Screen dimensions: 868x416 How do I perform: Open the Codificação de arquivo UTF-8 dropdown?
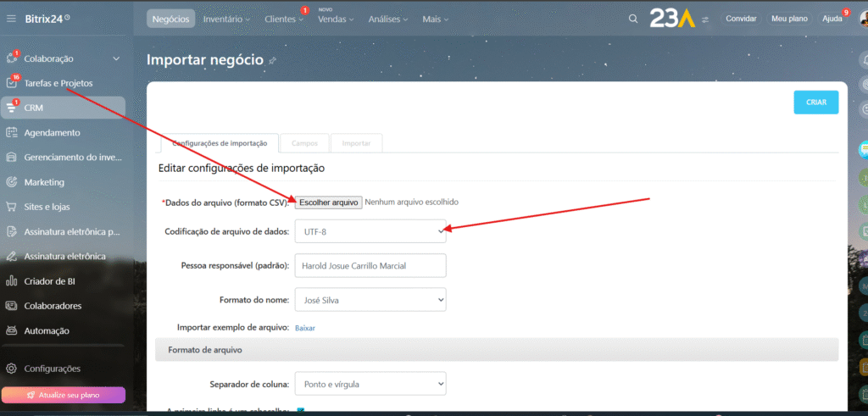tap(370, 231)
